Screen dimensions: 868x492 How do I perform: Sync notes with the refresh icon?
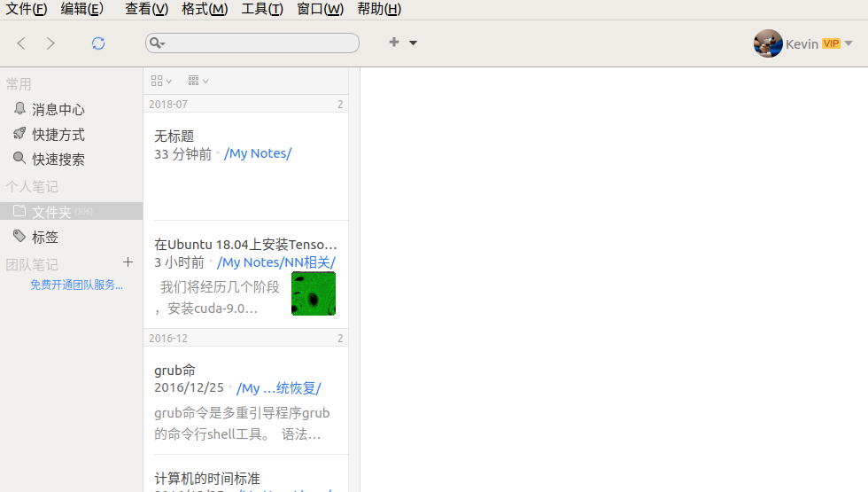[98, 43]
